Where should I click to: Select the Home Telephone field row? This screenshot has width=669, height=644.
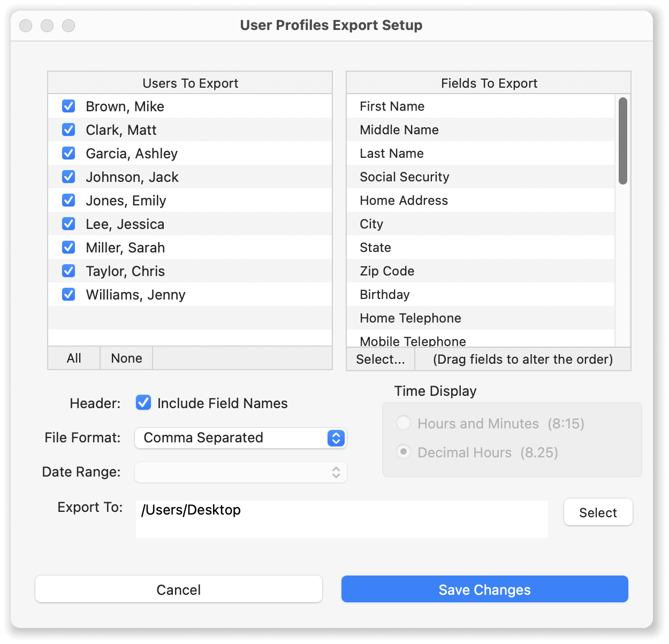(481, 318)
